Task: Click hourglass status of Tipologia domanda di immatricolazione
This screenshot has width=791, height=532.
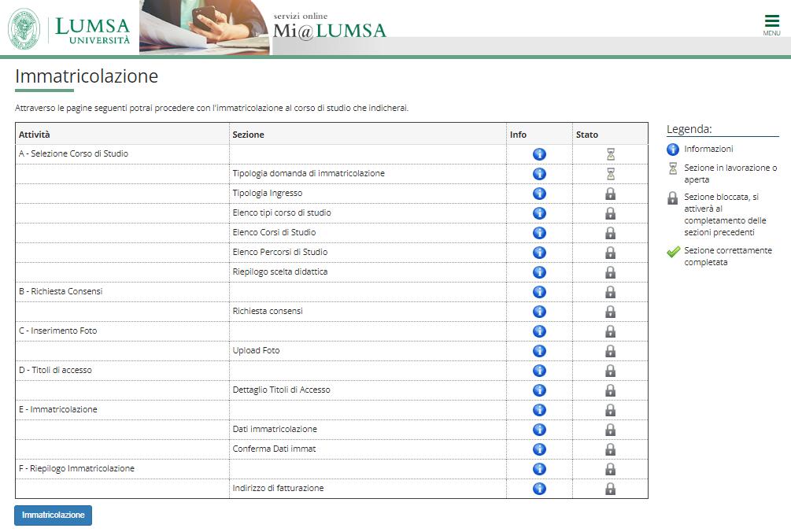Action: coord(611,174)
